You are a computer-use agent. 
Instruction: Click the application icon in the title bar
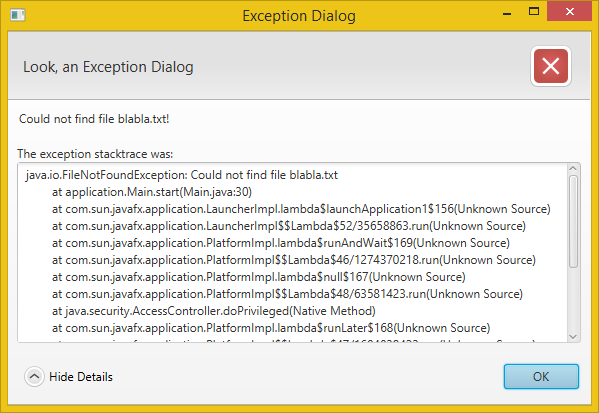(18, 15)
